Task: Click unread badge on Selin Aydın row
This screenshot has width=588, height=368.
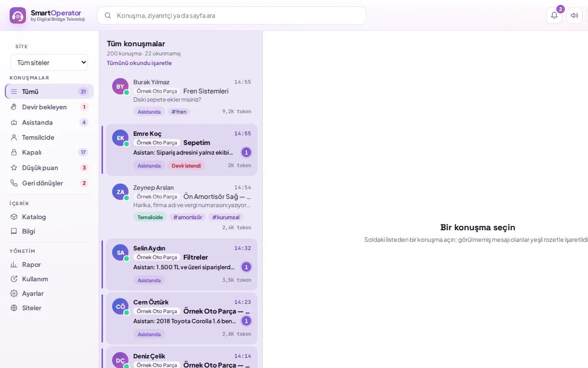Action: (246, 267)
